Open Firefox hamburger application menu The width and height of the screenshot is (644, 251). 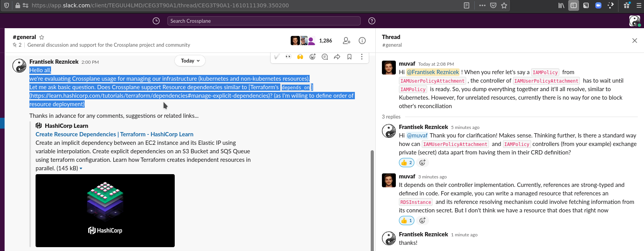(x=639, y=5)
